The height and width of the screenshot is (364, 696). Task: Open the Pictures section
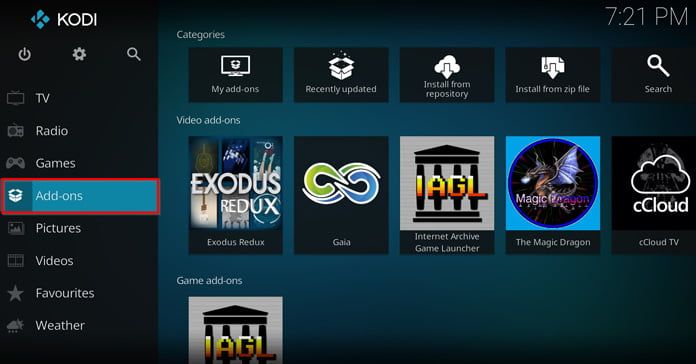pos(80,228)
